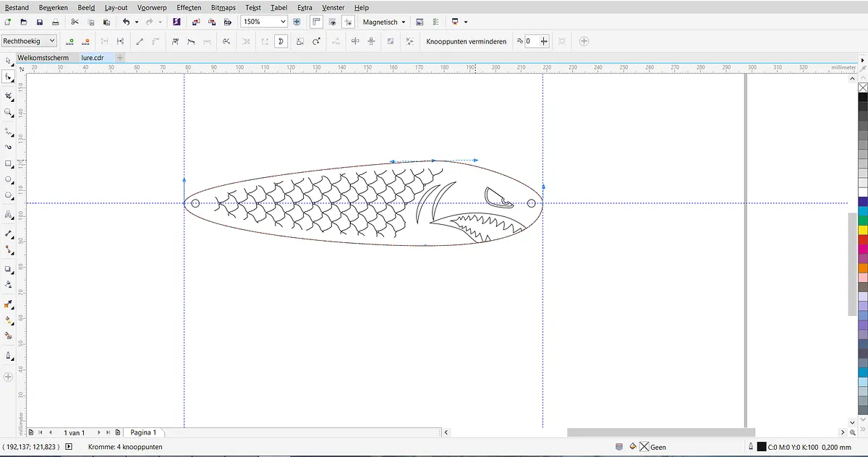
Task: Toggle guidelines display button
Action: [348, 22]
